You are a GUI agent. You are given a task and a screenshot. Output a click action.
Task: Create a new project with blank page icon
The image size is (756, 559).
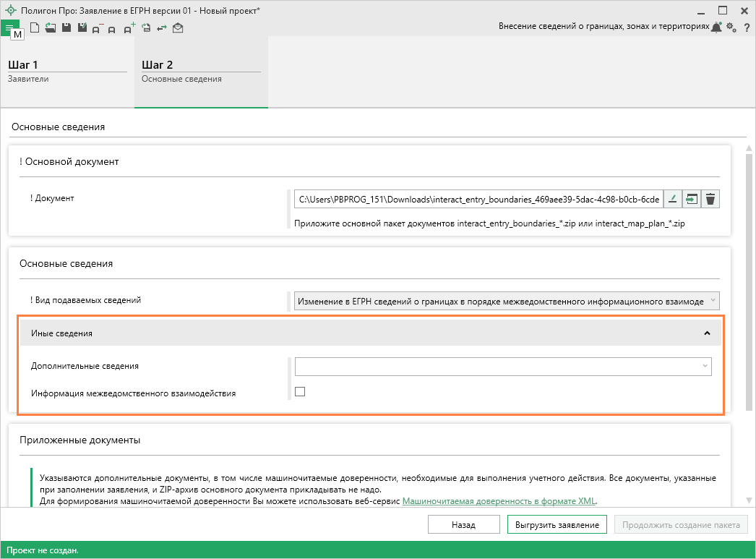click(34, 28)
